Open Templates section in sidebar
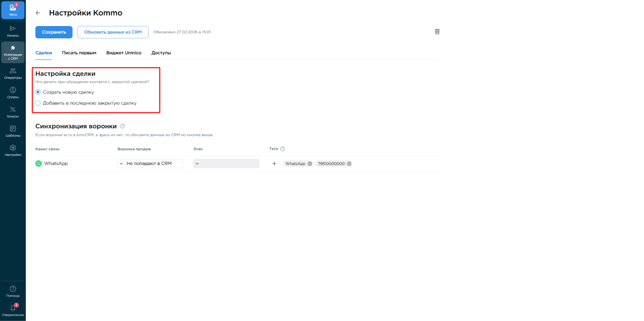Image resolution: width=644 pixels, height=321 pixels. [x=13, y=131]
